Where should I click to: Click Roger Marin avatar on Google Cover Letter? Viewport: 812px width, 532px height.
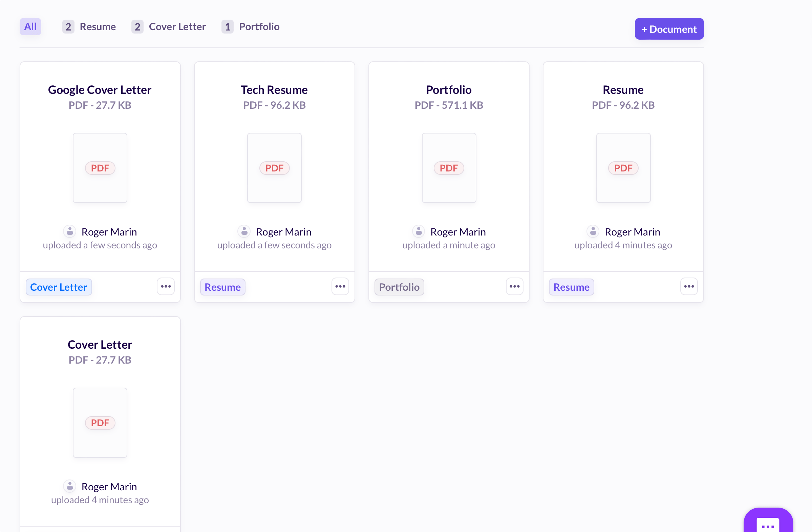tap(70, 231)
